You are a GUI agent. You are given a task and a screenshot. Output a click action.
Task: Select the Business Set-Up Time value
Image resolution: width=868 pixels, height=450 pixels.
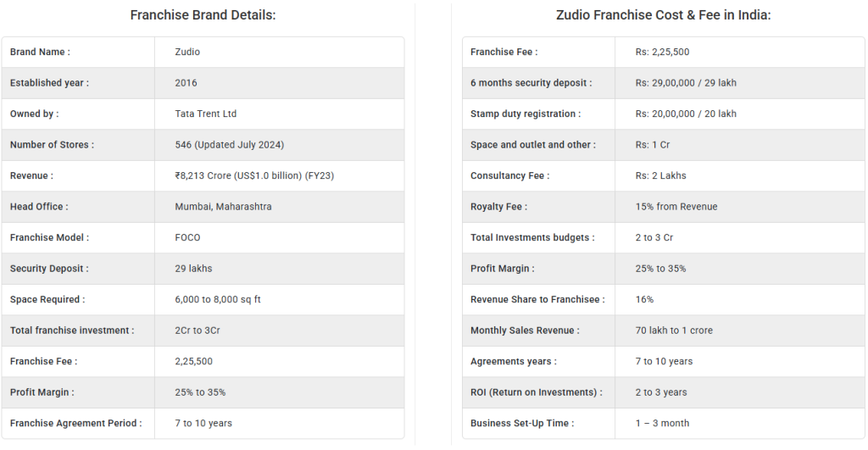tap(662, 423)
